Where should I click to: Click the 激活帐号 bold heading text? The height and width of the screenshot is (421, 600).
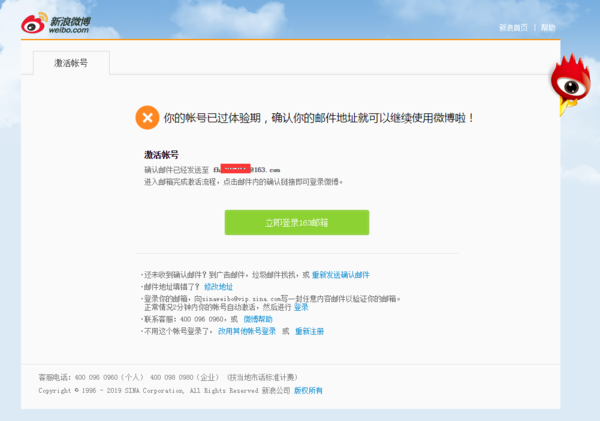pyautogui.click(x=161, y=155)
